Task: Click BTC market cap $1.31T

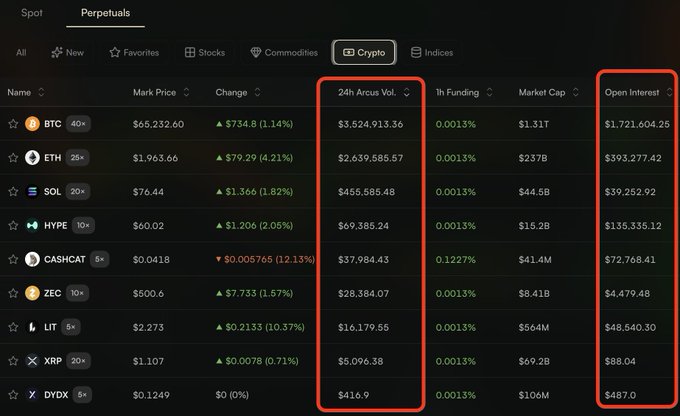Action: (x=533, y=124)
